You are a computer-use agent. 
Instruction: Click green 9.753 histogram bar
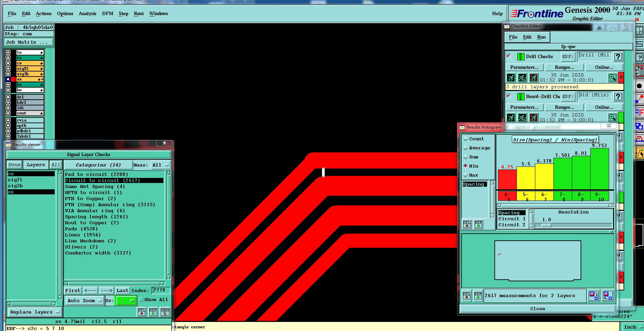point(599,169)
